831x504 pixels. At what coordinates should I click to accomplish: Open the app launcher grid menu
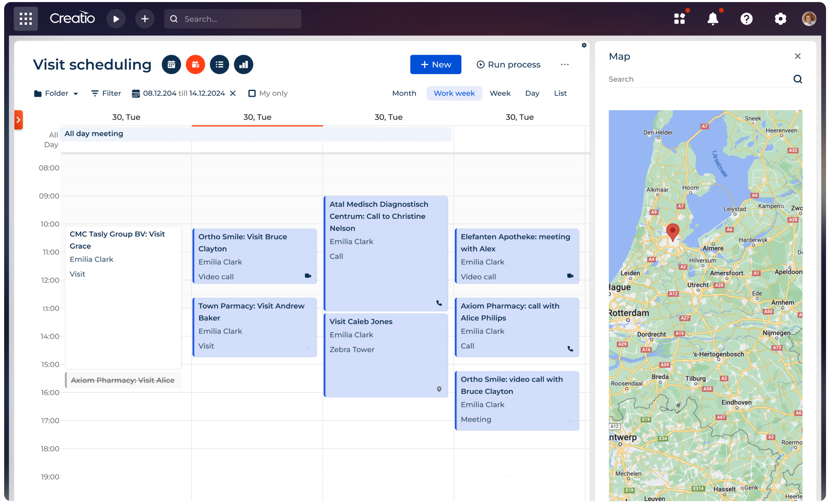(26, 19)
